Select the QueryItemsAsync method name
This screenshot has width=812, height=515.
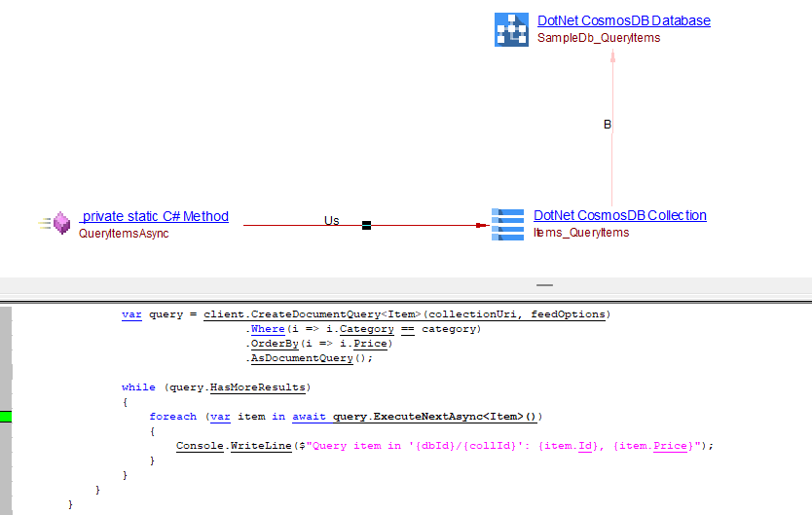(124, 234)
